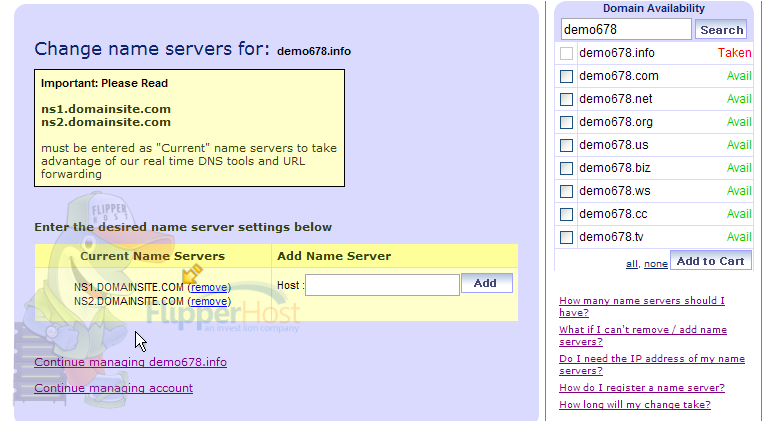
Task: Click the demo678.org domain name text
Action: coord(616,122)
